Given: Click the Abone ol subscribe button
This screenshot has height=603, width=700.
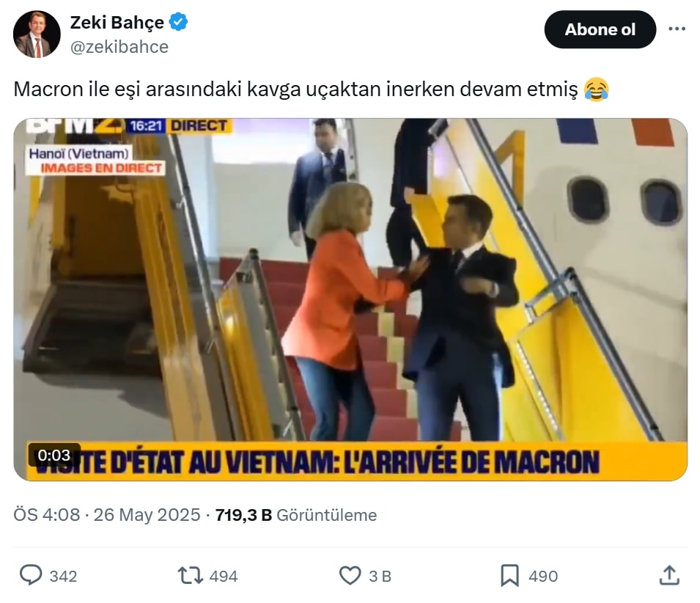Looking at the screenshot, I should click(600, 29).
